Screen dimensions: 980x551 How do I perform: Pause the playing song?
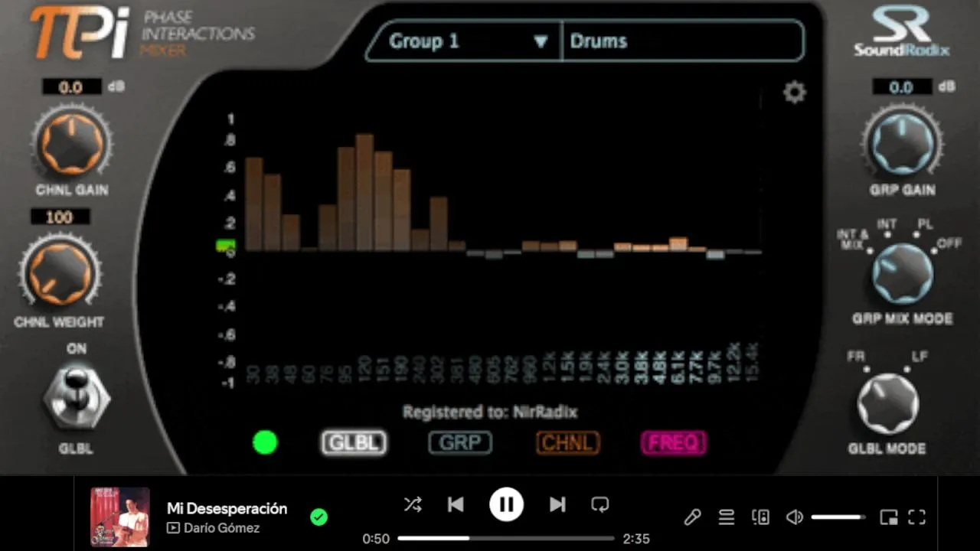pos(506,504)
